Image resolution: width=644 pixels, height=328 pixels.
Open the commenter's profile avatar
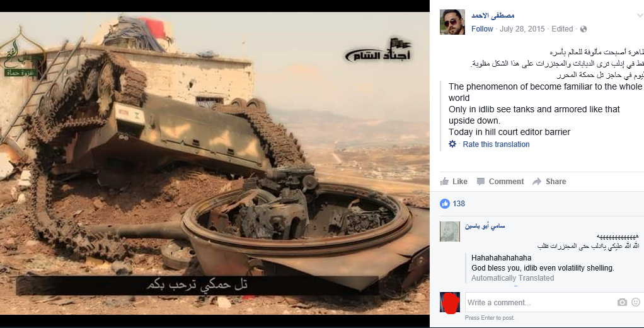click(x=450, y=231)
